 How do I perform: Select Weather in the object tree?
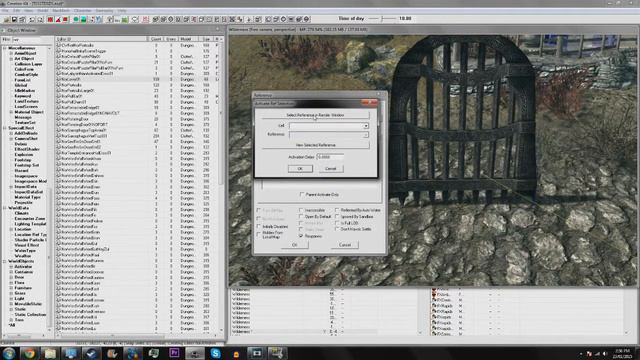point(23,256)
